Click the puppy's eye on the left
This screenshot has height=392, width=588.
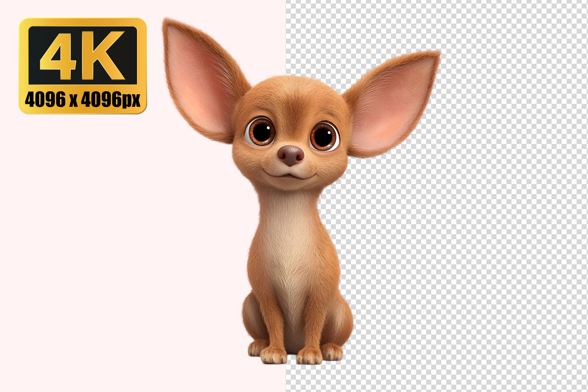pos(261,131)
